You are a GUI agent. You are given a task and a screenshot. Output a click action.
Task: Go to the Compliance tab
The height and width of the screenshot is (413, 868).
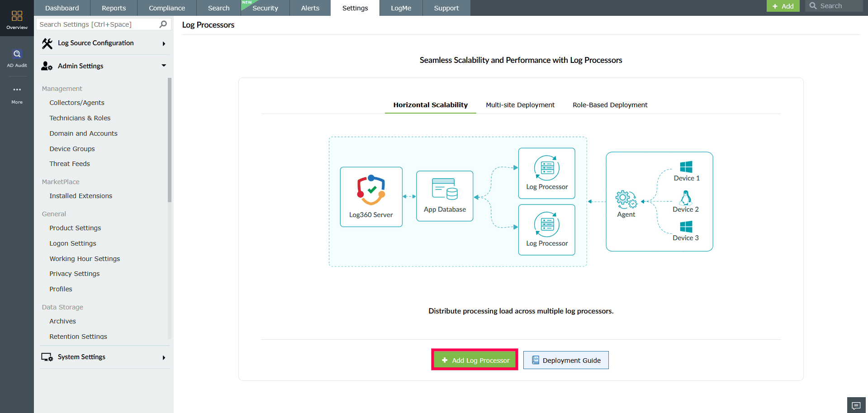[167, 8]
